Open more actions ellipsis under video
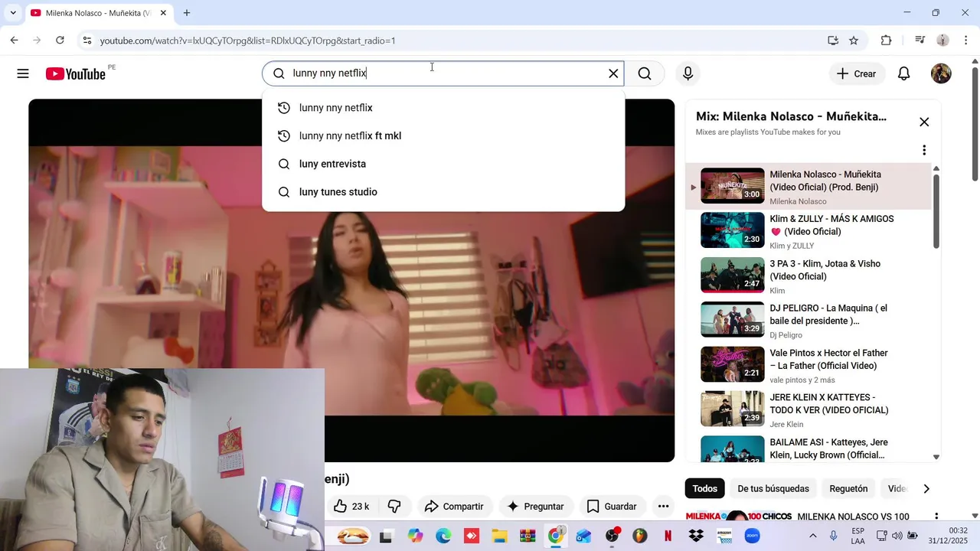 [x=663, y=507]
